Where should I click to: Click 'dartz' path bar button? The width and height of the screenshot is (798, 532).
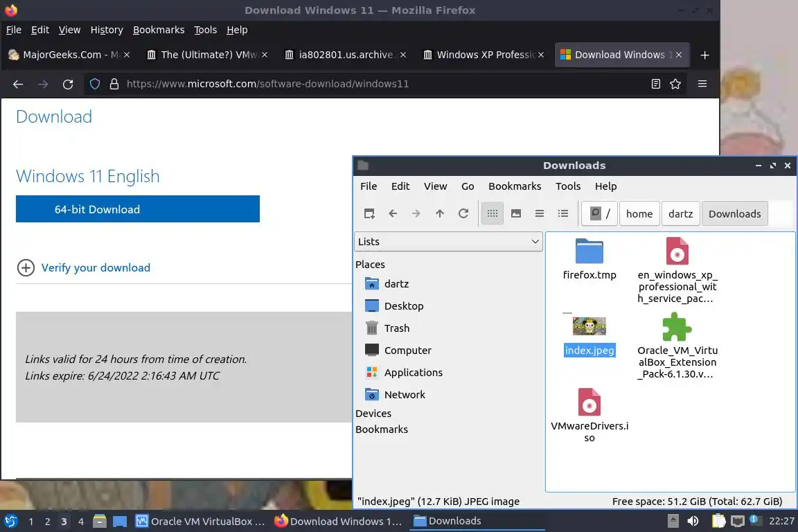[x=680, y=214]
